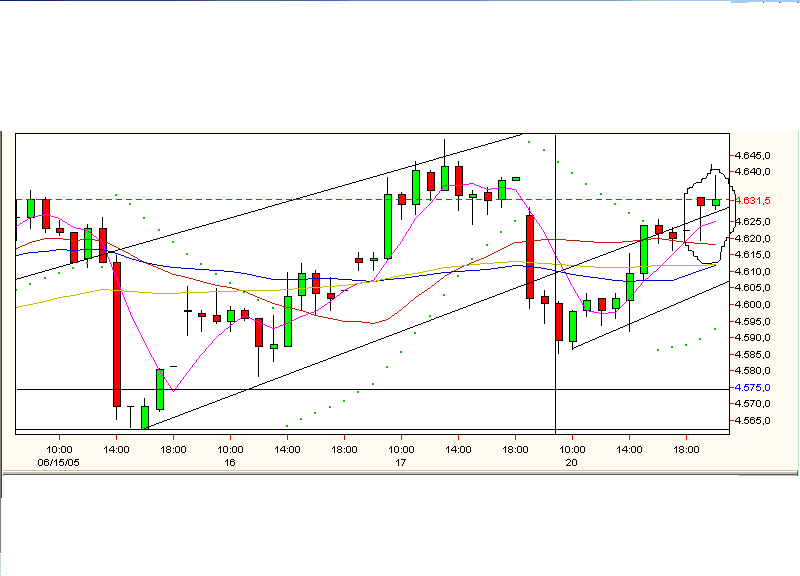800x576 pixels.
Task: Click the 4.625,0 price axis label
Action: pyautogui.click(x=753, y=222)
